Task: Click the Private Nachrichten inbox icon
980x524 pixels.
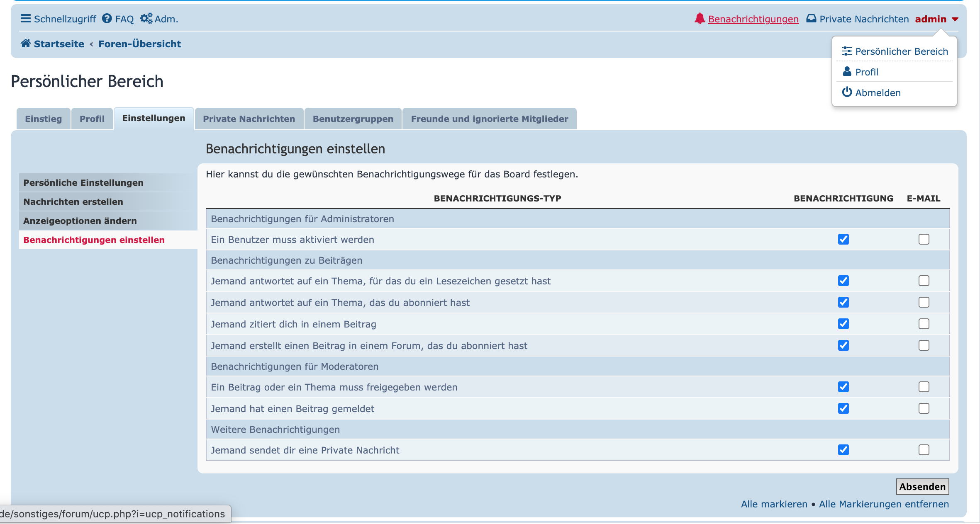Action: [811, 19]
